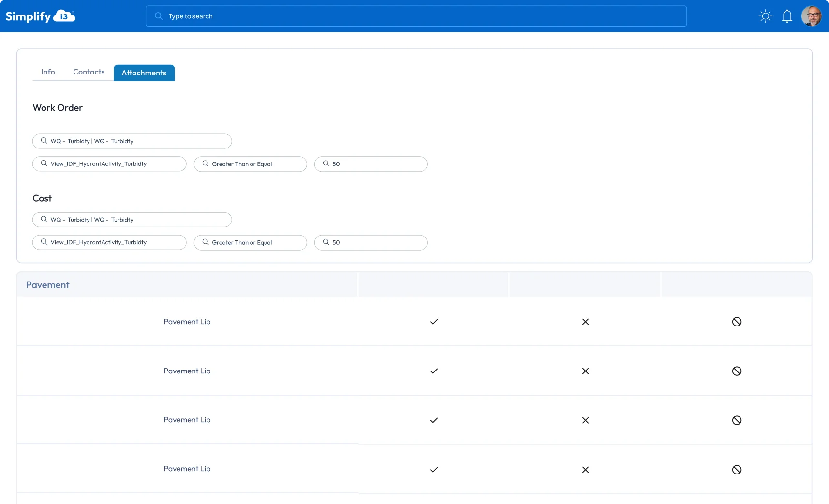Click the checkmark in first Pavement Lip row
This screenshot has width=829, height=504.
coord(434,322)
